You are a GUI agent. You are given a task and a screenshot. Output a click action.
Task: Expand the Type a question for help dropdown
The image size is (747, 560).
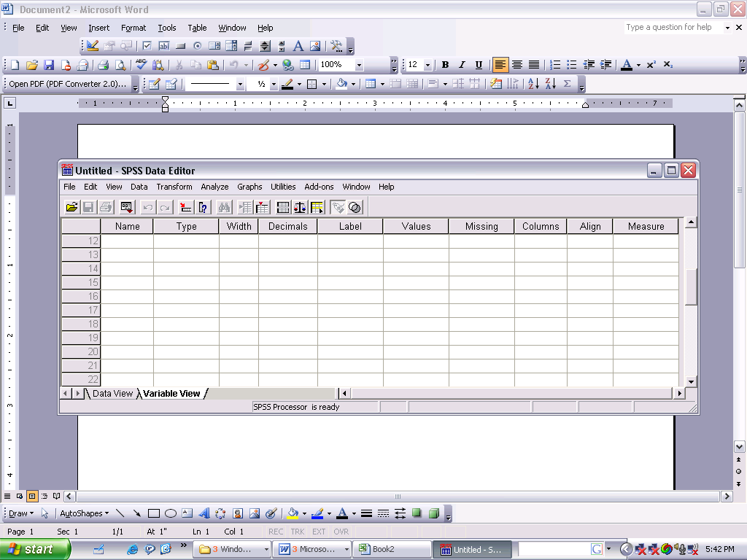(727, 28)
